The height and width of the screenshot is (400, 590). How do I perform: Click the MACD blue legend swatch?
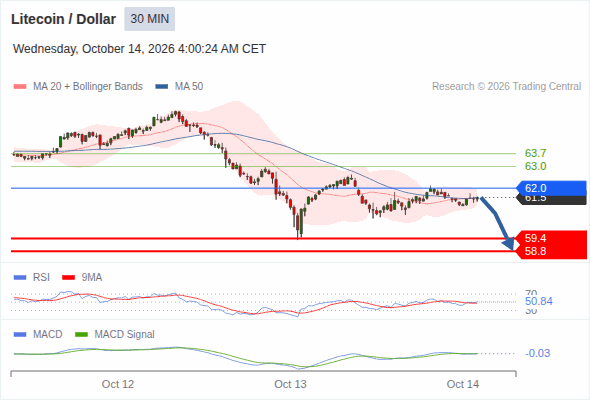20,335
